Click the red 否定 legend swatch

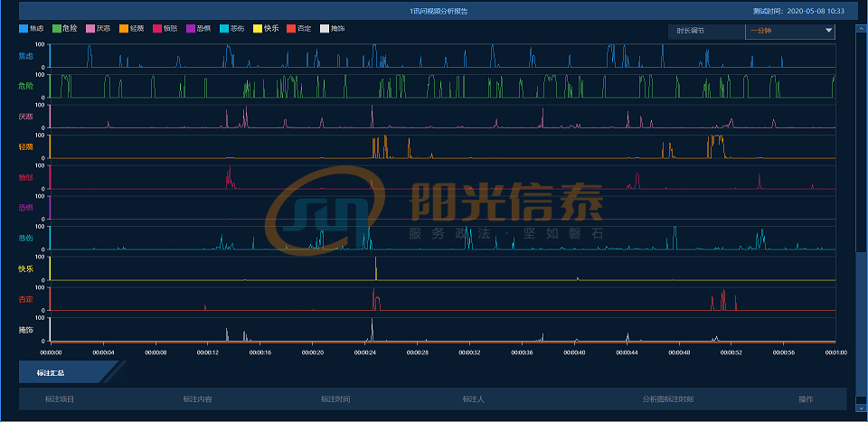pos(290,28)
